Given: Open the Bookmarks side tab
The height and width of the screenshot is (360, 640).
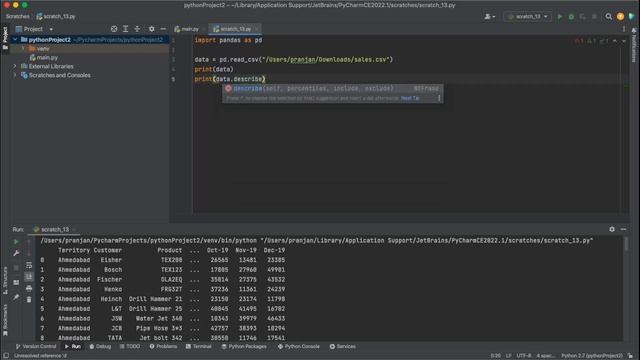Looking at the screenshot, I should point(5,320).
